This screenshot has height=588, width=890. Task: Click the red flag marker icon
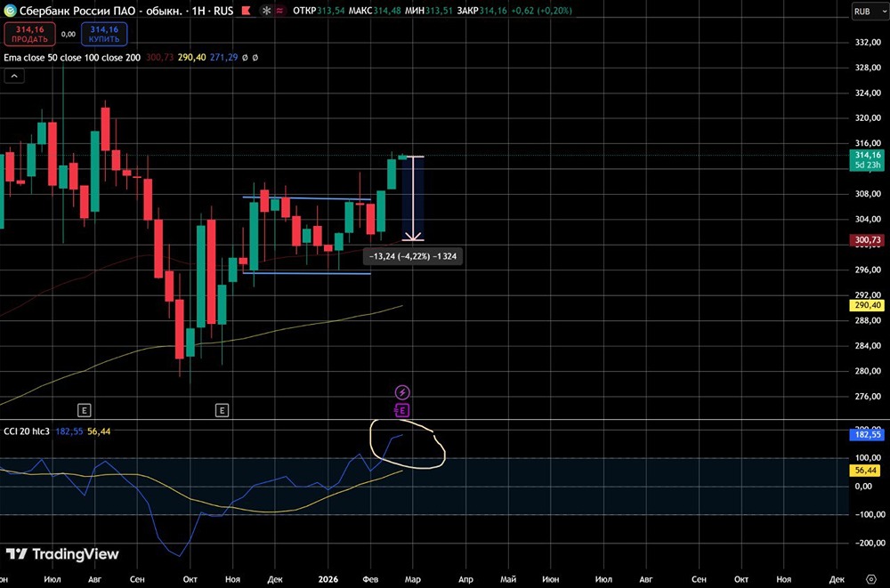[246, 10]
